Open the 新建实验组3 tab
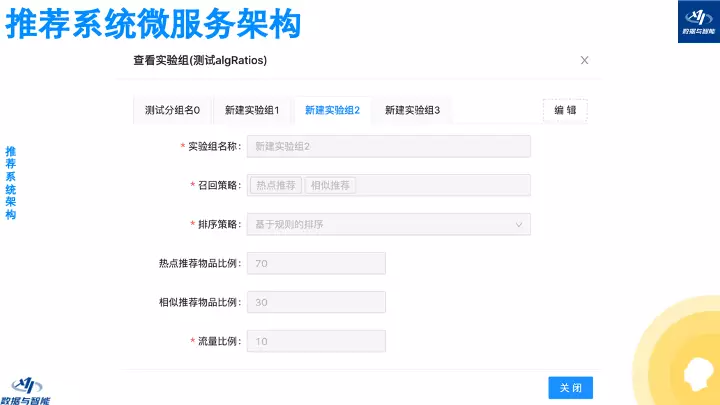 pos(412,110)
